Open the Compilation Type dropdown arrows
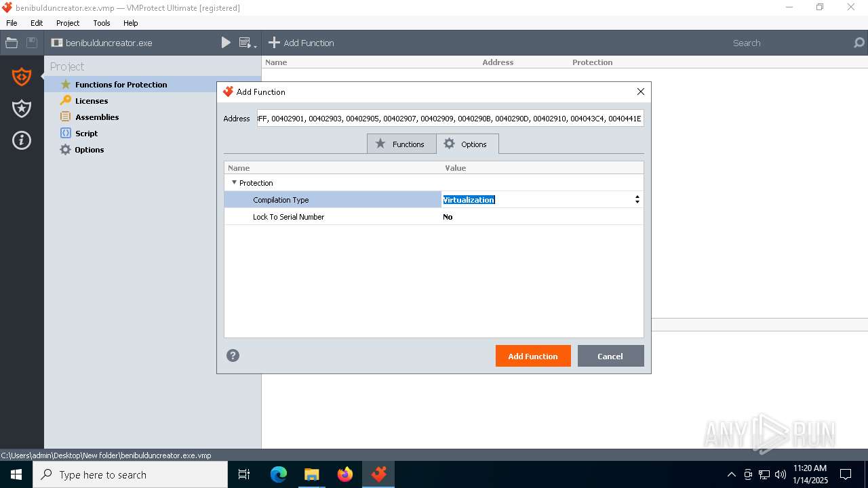Image resolution: width=868 pixels, height=488 pixels. (x=637, y=200)
